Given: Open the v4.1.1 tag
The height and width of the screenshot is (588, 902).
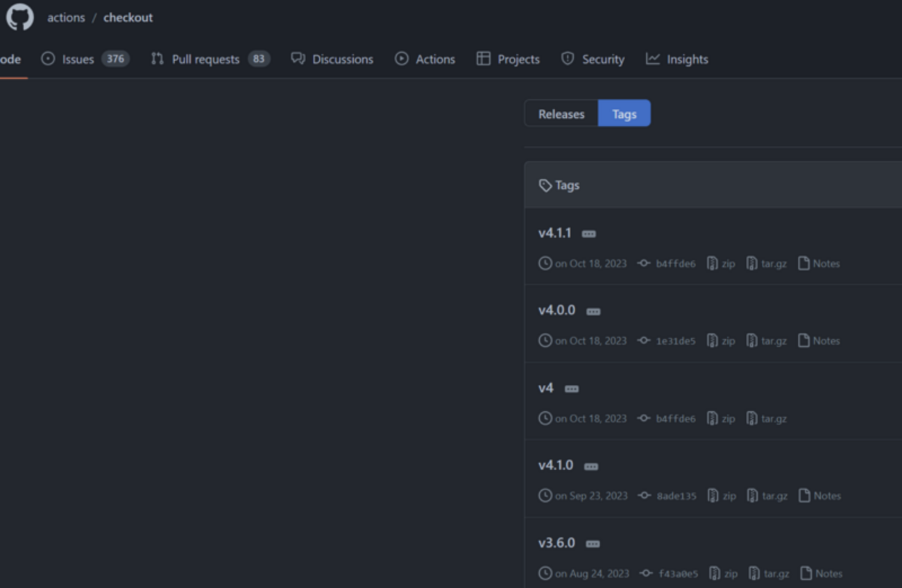Looking at the screenshot, I should [x=555, y=233].
